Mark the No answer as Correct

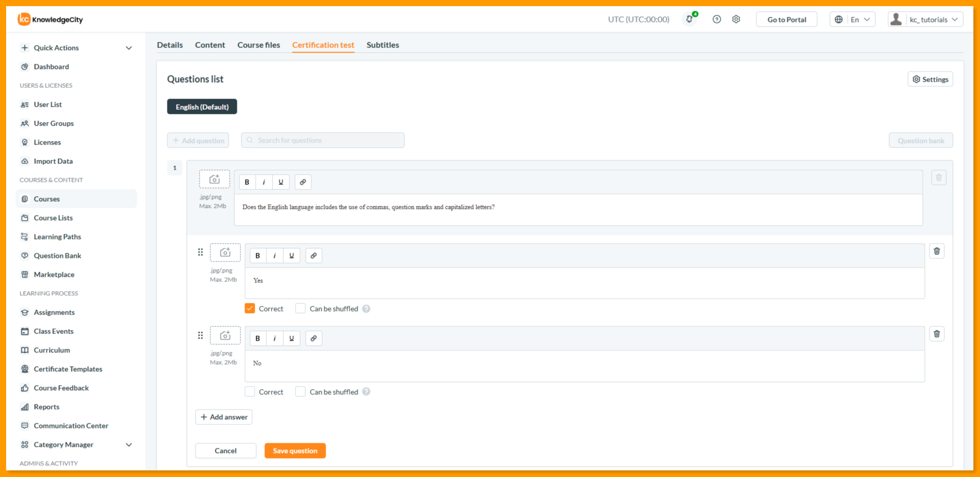pos(250,392)
